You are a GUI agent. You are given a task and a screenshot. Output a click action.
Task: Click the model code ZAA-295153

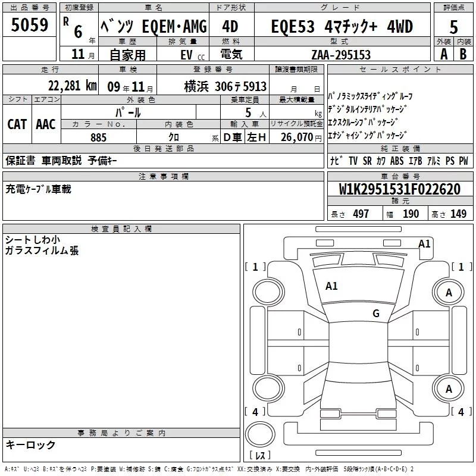point(341,55)
